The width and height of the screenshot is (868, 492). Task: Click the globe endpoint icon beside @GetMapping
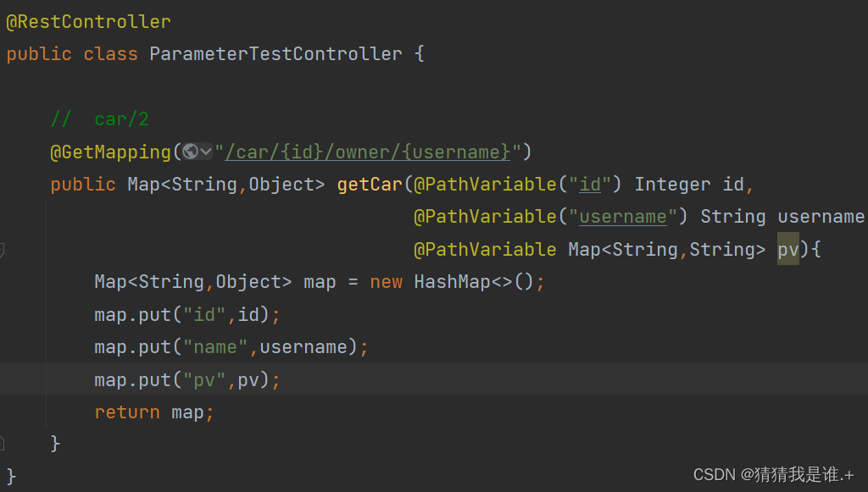tap(190, 152)
